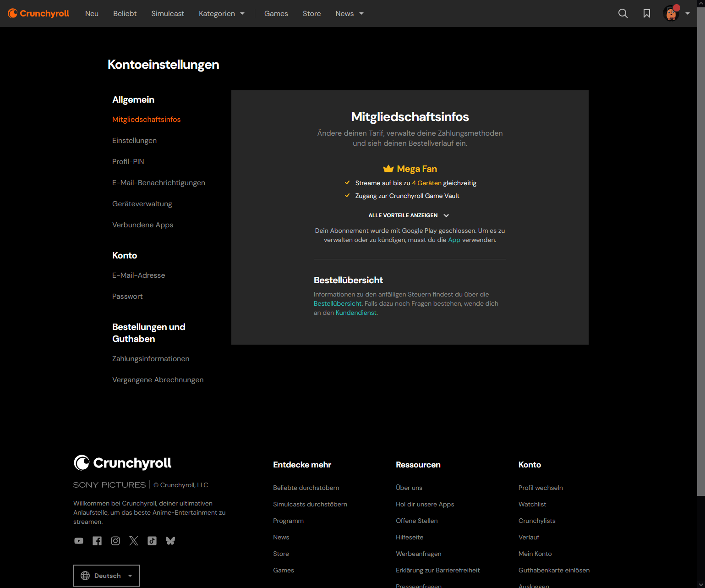Image resolution: width=705 pixels, height=588 pixels.
Task: Switch to the Einstellungen section
Action: [x=134, y=140]
